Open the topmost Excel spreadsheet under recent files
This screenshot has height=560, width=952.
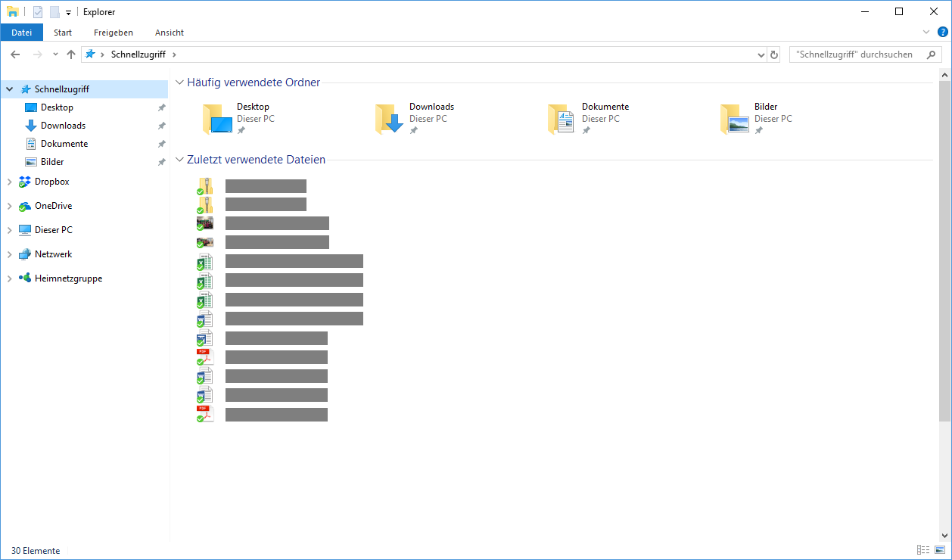click(294, 261)
